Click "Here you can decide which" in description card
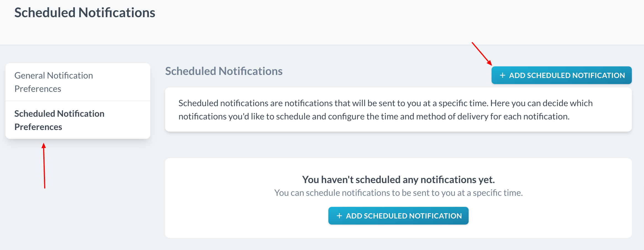The height and width of the screenshot is (250, 644). click(541, 103)
